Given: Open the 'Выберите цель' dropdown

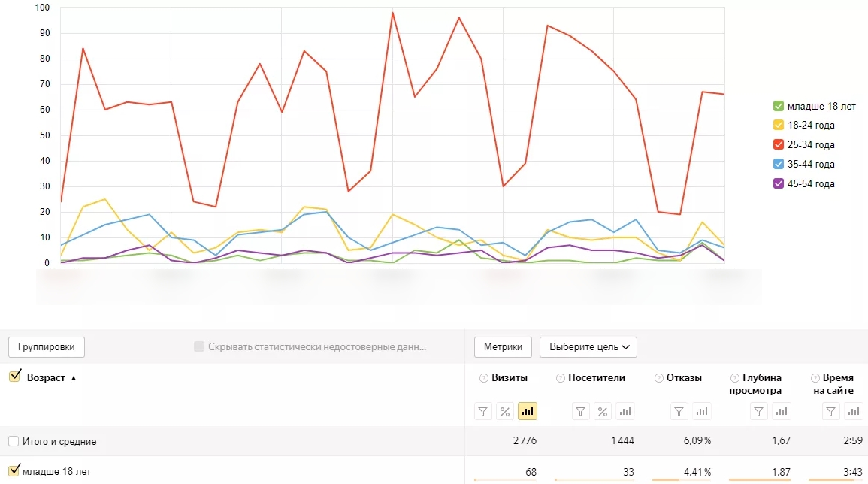Looking at the screenshot, I should [588, 347].
